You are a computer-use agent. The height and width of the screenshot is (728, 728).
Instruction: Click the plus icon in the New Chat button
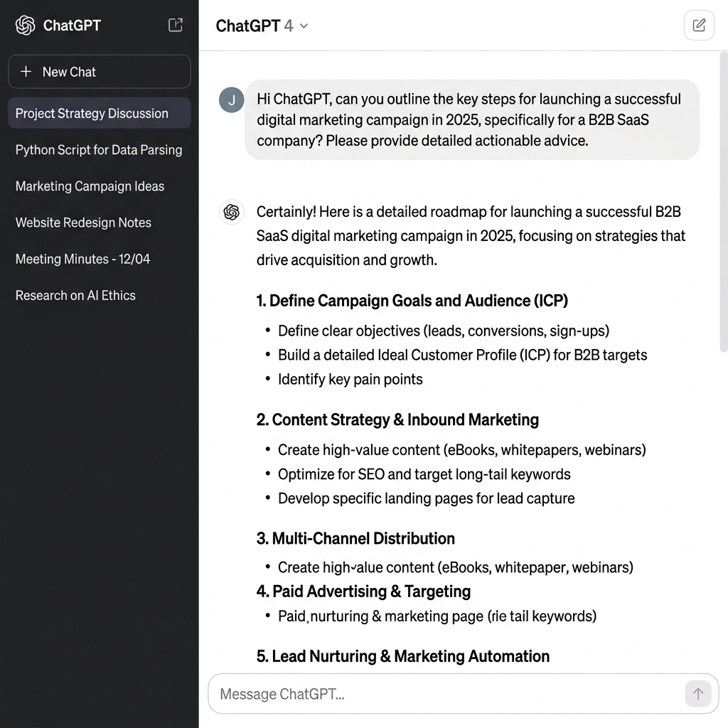(x=26, y=72)
